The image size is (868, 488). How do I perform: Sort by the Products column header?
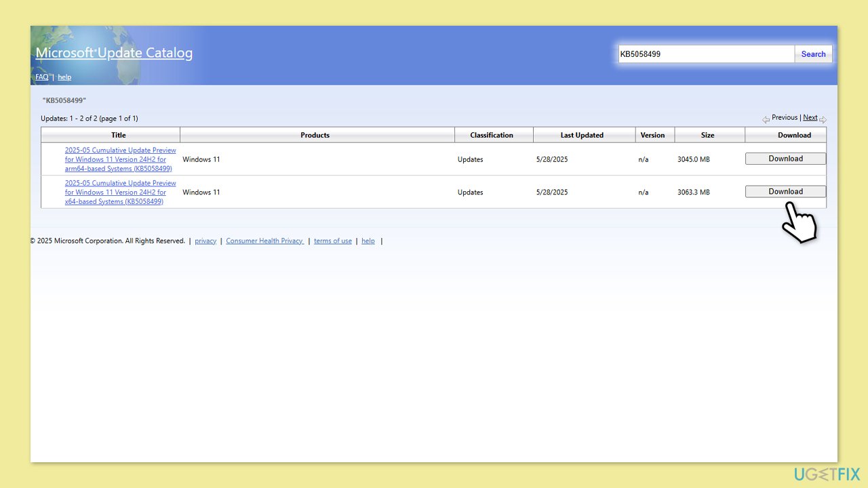coord(315,135)
